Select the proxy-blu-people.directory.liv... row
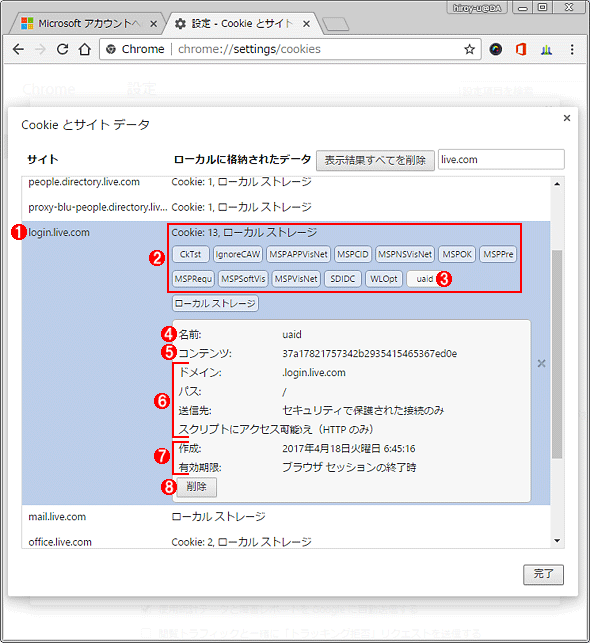The image size is (590, 643). (x=286, y=207)
